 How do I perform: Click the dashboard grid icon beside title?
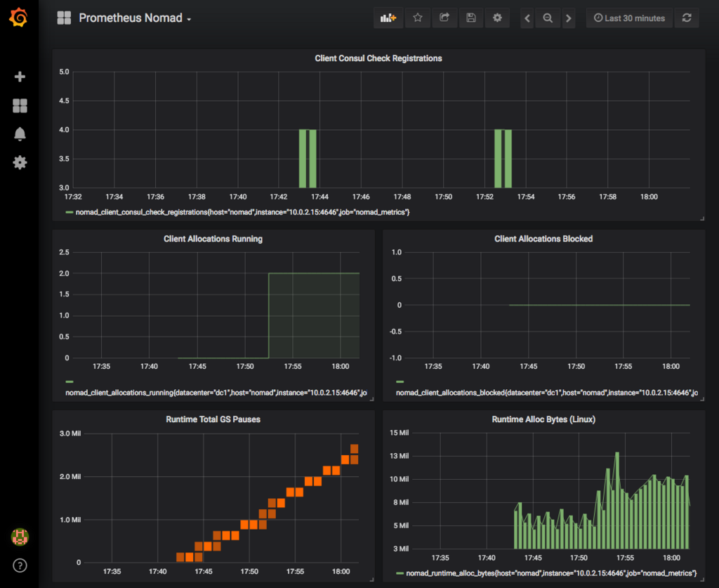64,18
